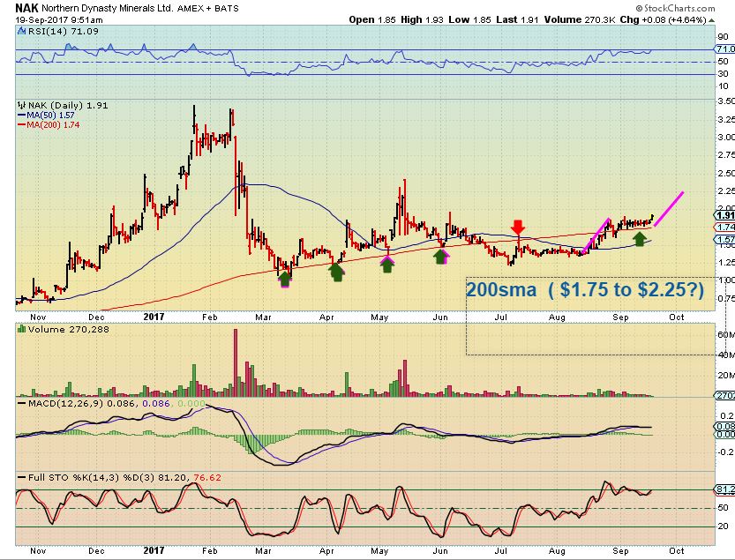Click the Feb label on the price chart date axis
The width and height of the screenshot is (735, 560).
[209, 317]
